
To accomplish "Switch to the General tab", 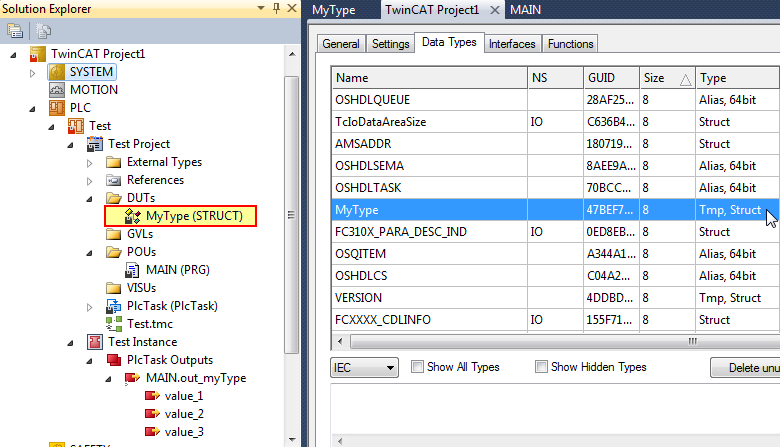I will click(x=341, y=44).
